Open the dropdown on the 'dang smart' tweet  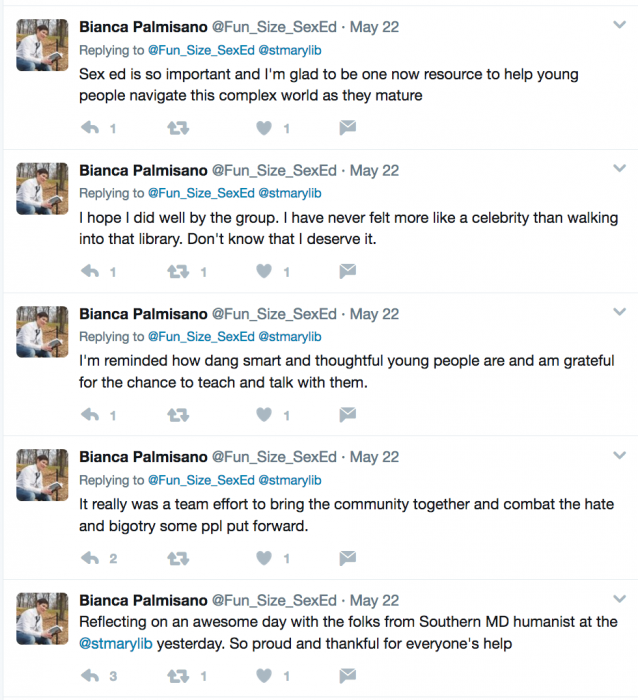coord(619,311)
